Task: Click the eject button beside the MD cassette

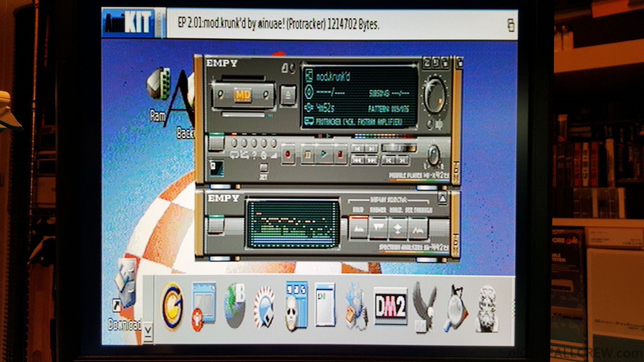Action: [x=288, y=95]
